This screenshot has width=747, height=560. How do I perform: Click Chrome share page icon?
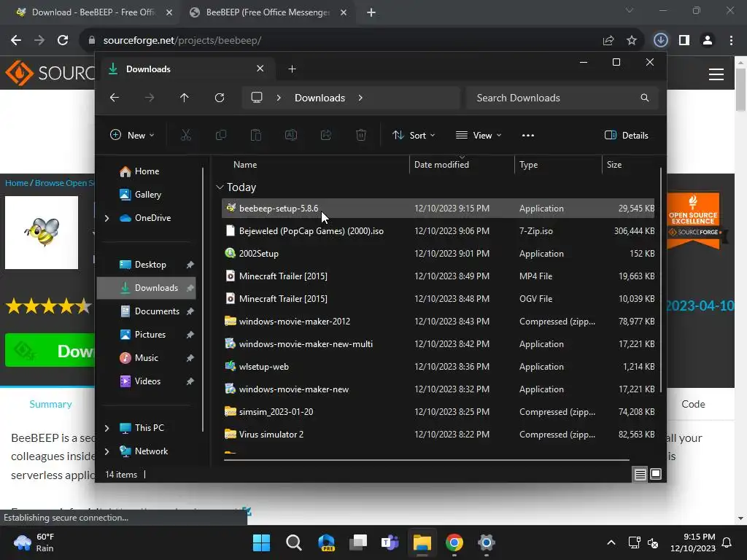(x=608, y=41)
